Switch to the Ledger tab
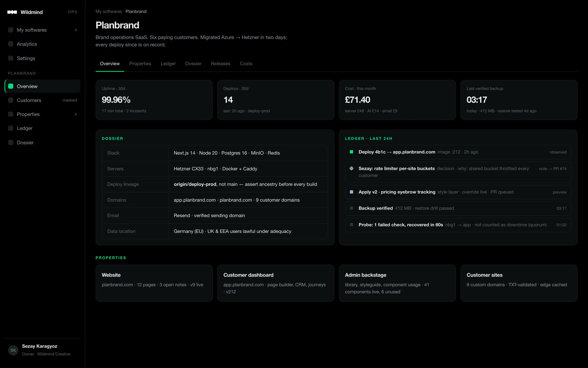This screenshot has width=588, height=368. pos(168,64)
